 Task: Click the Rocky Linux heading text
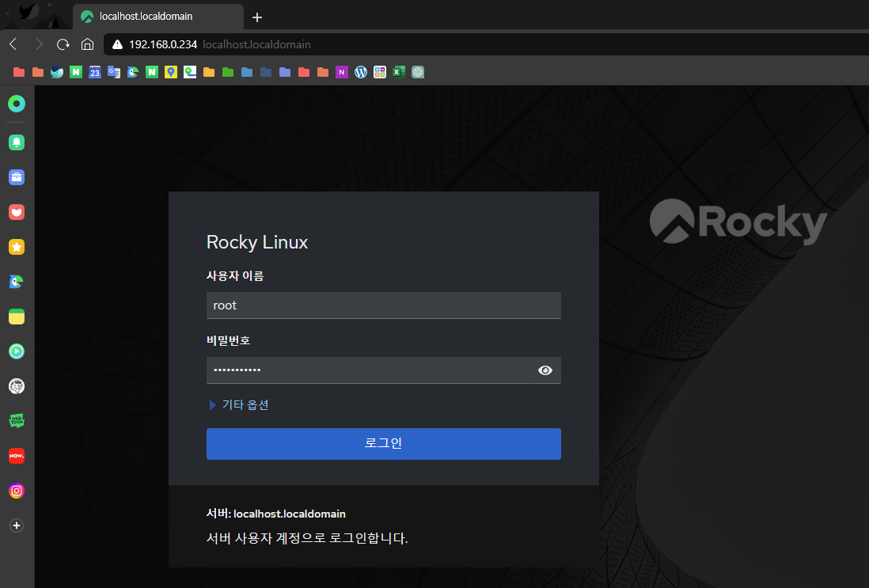click(x=257, y=242)
